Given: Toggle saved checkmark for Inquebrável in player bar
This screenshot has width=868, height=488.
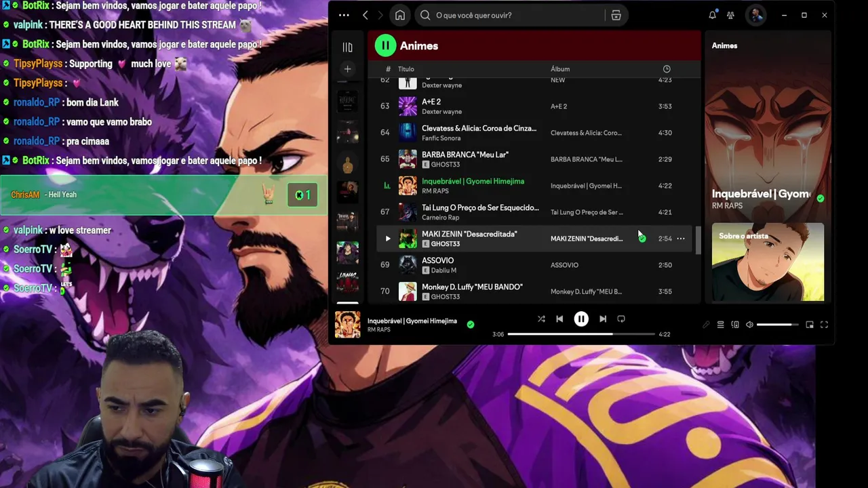Looking at the screenshot, I should tap(470, 325).
